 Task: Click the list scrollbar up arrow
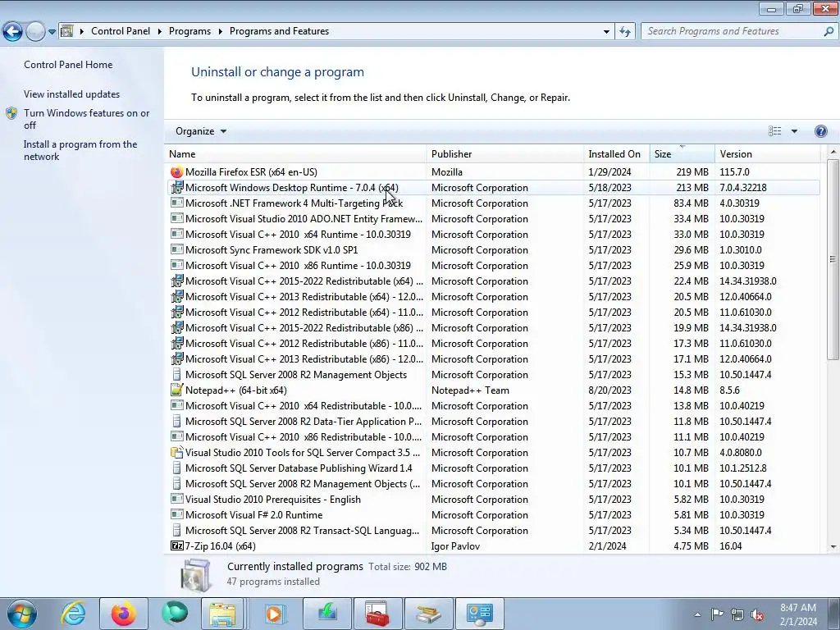coord(833,153)
